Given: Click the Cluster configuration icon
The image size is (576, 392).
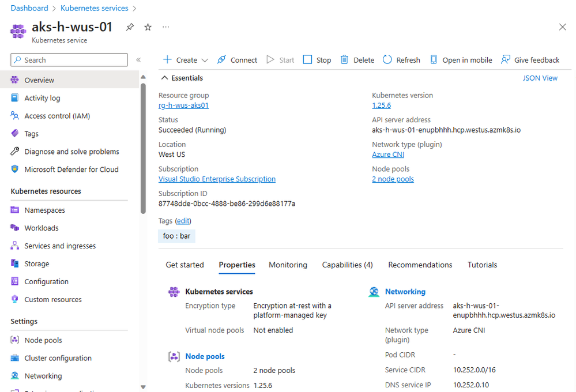Looking at the screenshot, I should pyautogui.click(x=14, y=358).
